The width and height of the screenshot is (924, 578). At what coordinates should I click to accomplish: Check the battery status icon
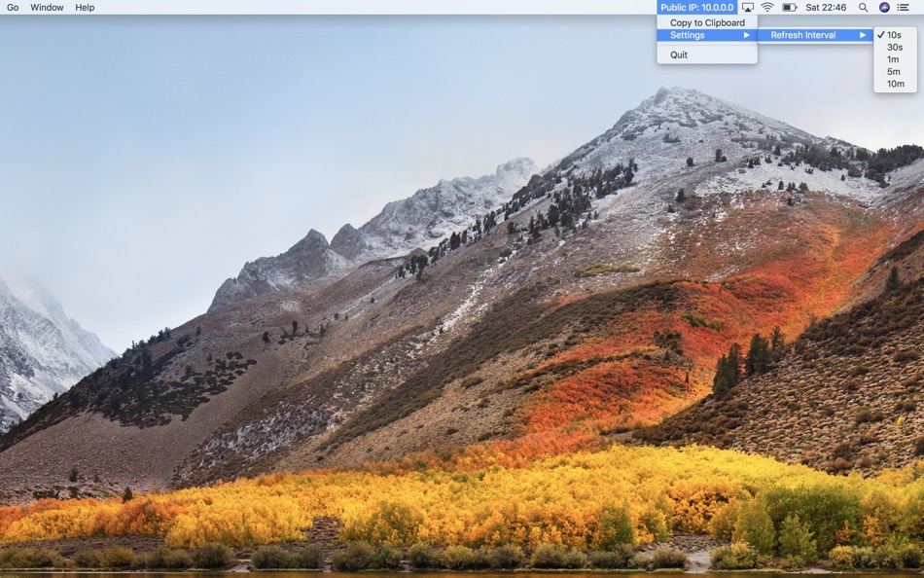click(x=789, y=8)
